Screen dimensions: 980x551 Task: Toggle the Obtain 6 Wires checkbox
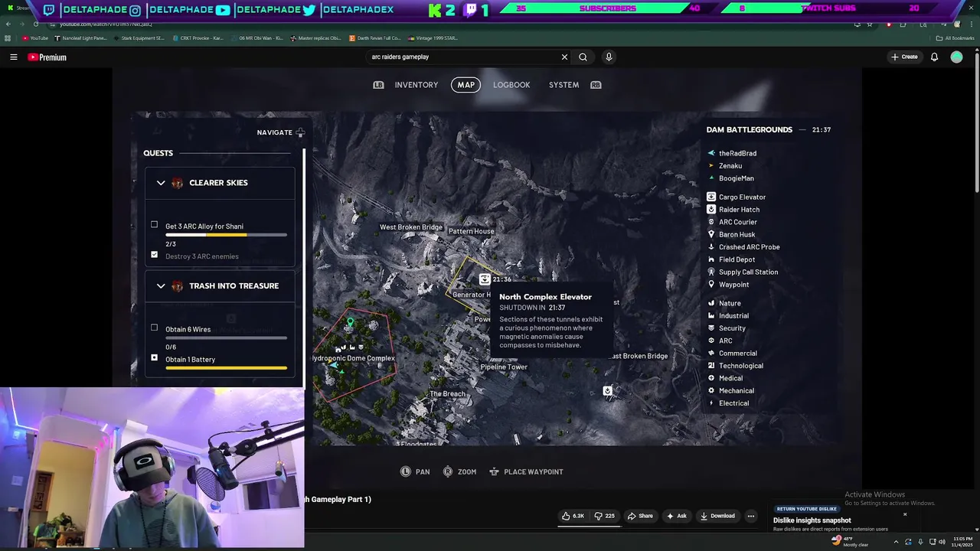[154, 328]
